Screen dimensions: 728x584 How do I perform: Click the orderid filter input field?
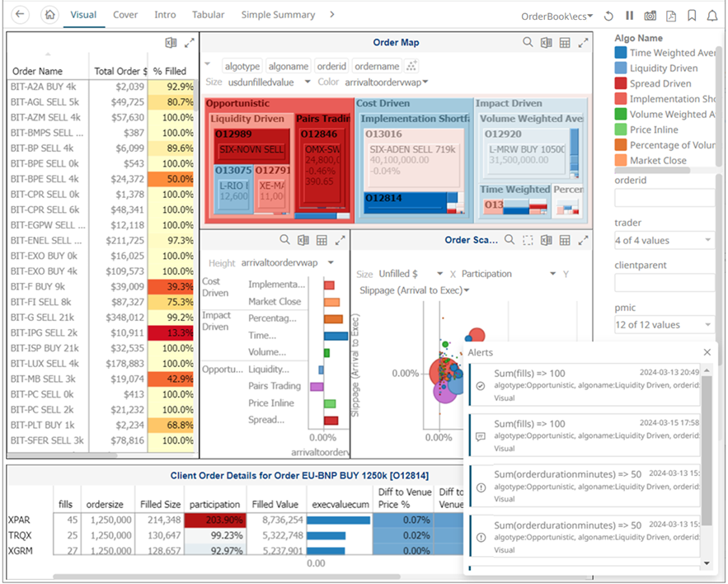point(664,198)
